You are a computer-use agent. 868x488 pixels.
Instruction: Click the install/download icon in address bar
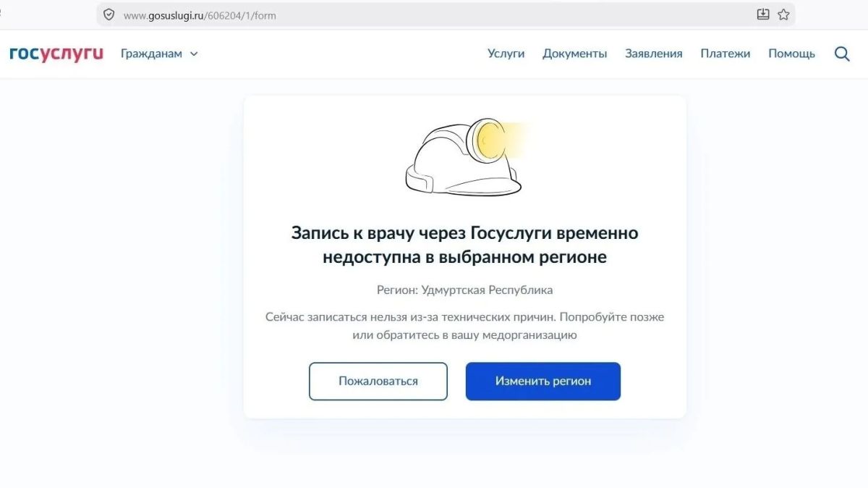click(762, 14)
